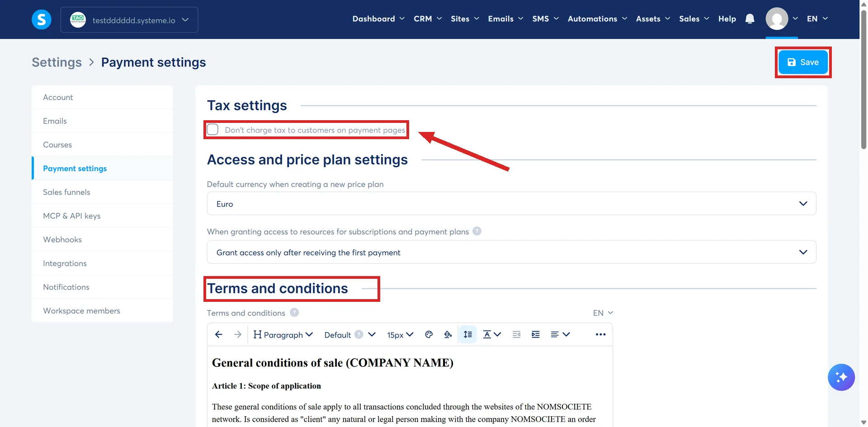Open the text color palette icon
Screen dimensions: 868x427
pos(429,334)
